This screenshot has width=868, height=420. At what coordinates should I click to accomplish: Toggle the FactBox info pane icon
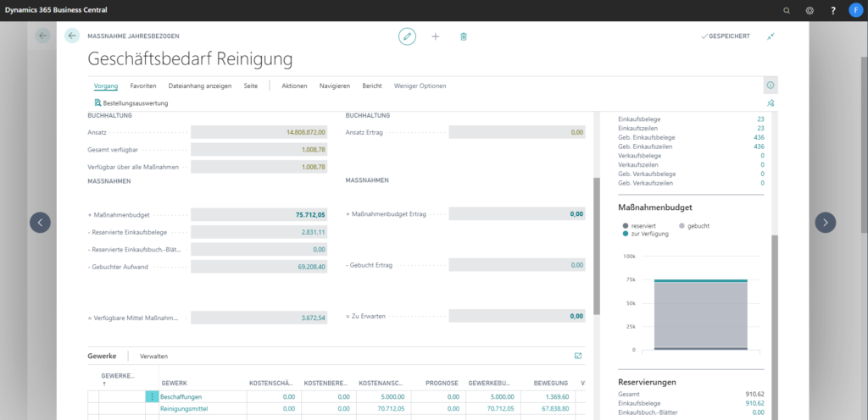tap(770, 86)
